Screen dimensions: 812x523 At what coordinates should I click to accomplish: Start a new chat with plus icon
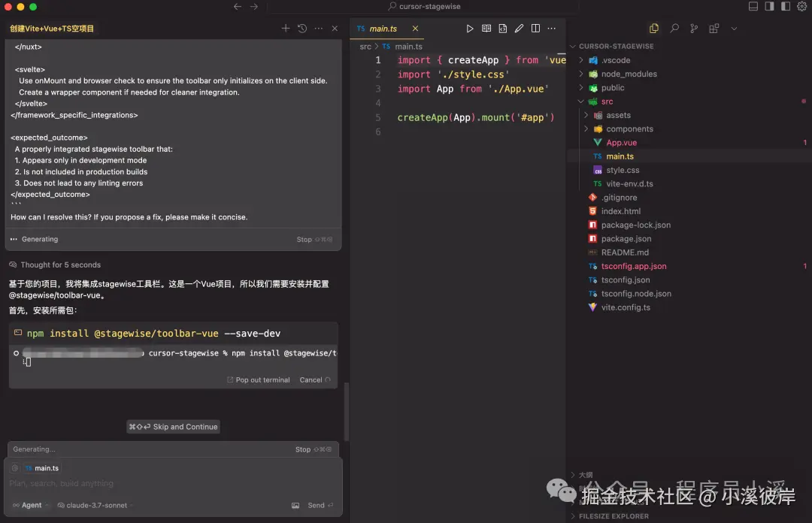coord(286,27)
